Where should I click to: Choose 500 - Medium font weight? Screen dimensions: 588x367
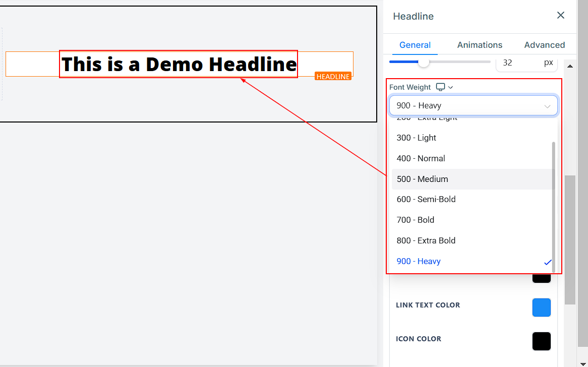pyautogui.click(x=473, y=179)
